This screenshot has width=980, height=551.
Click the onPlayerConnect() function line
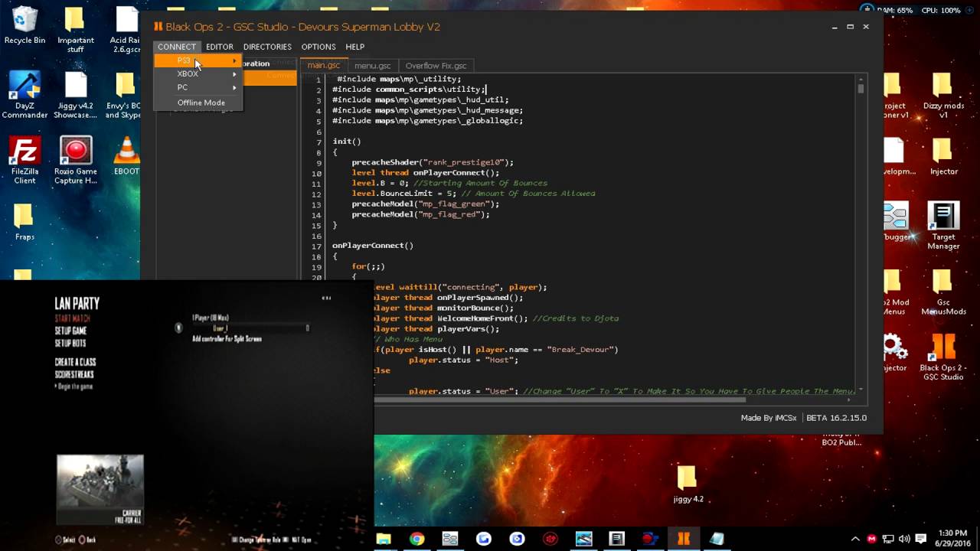[373, 246]
